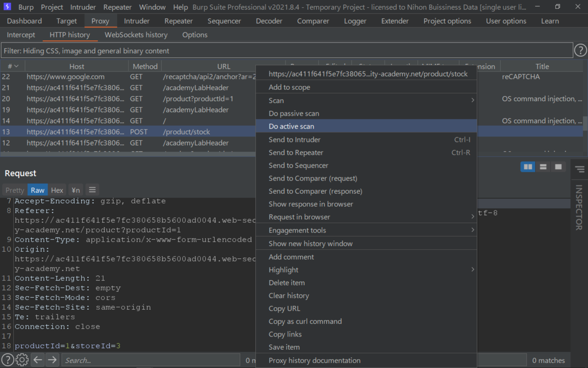Viewport: 588px width, 368px height.
Task: Choose Delete item
Action: 367,283
